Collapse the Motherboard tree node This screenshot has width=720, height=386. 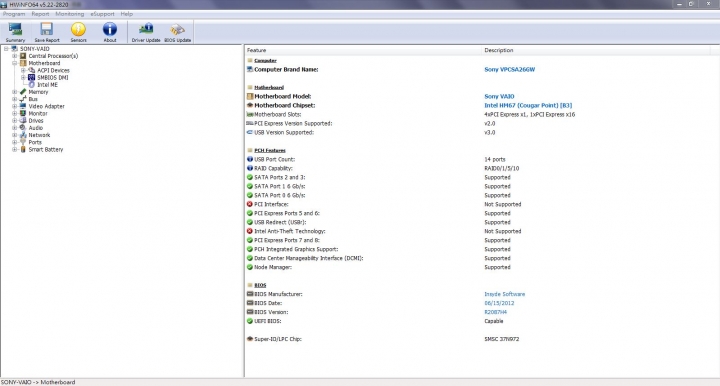pyautogui.click(x=15, y=63)
